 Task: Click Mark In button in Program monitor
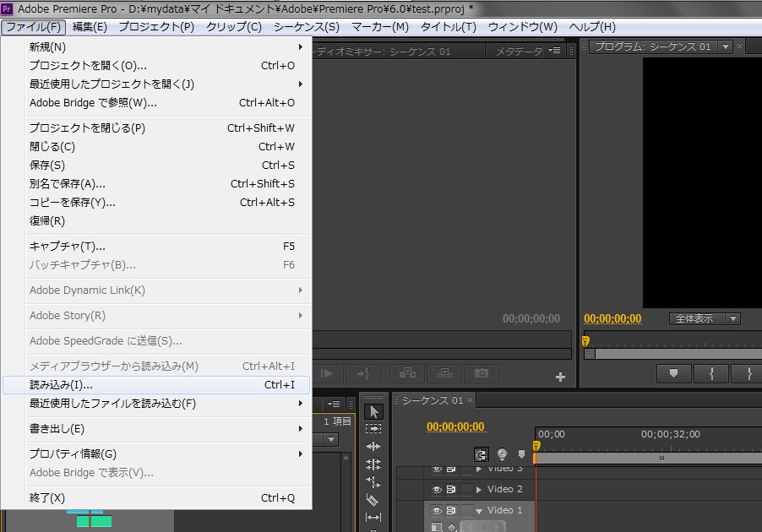pyautogui.click(x=711, y=373)
